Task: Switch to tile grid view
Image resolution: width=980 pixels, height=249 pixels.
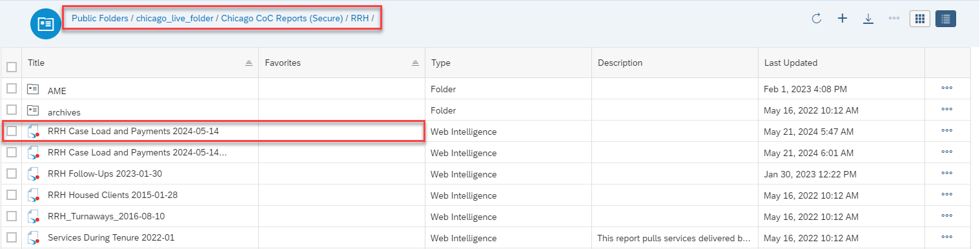Action: coord(920,19)
